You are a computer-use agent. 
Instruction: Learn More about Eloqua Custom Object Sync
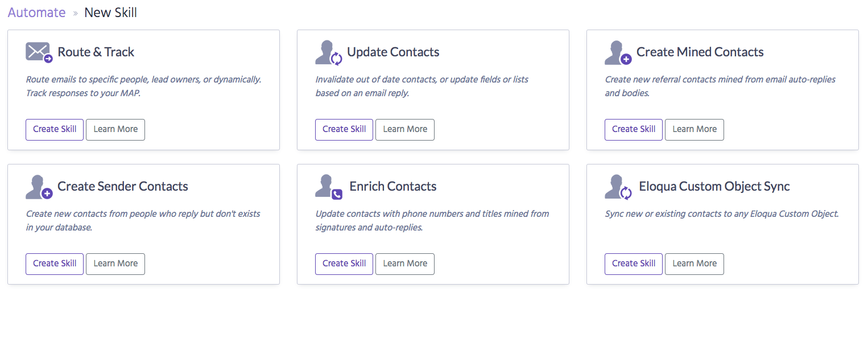coord(695,264)
